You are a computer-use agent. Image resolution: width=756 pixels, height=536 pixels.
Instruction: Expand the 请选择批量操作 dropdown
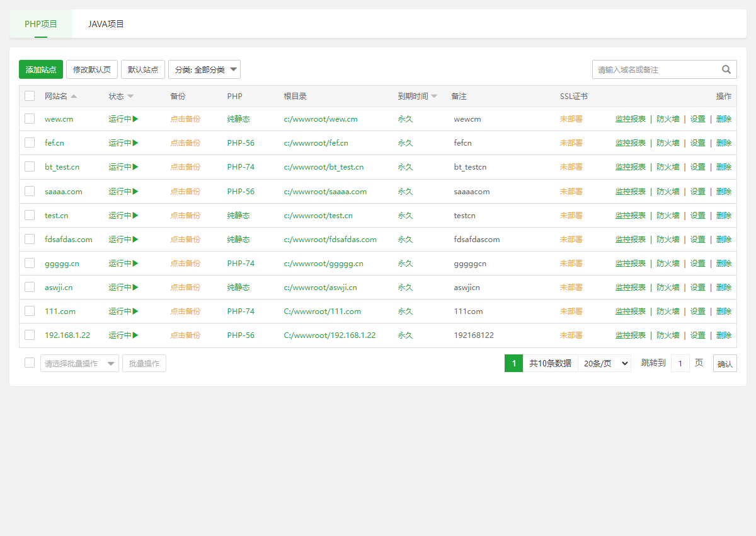79,363
